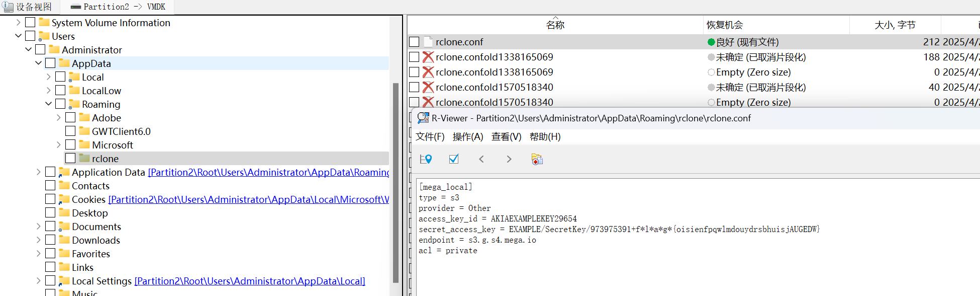Collapse the Roaming folder node
This screenshot has height=296, width=980.
48,104
